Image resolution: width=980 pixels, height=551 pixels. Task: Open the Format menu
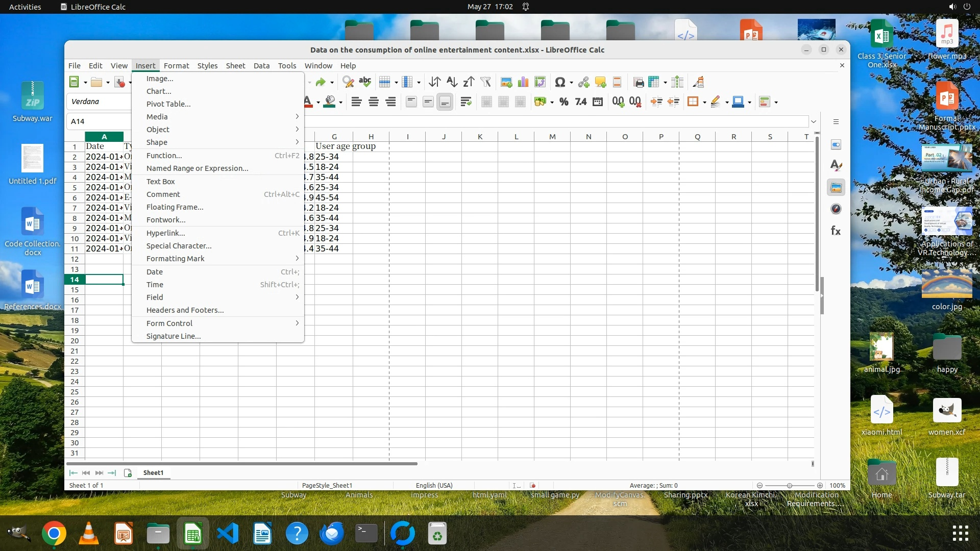pyautogui.click(x=176, y=66)
